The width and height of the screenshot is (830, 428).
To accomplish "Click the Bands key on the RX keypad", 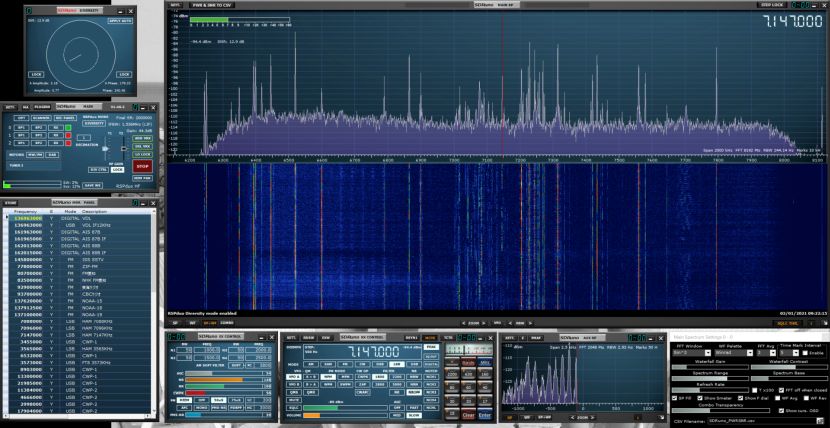I will 468,363.
